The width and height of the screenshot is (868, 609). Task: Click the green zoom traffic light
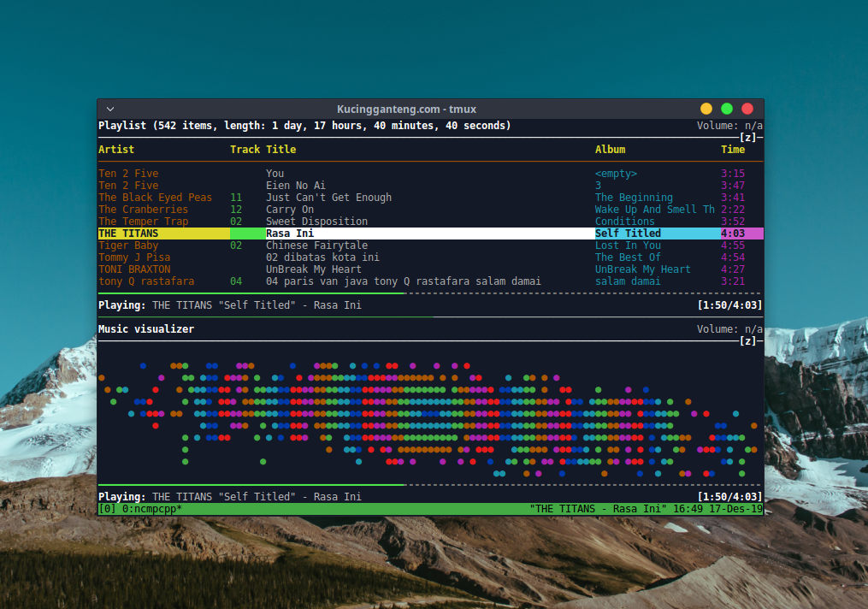click(726, 109)
